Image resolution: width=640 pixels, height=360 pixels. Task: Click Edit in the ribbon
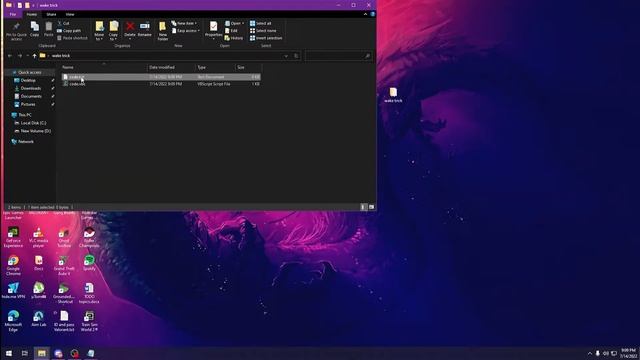point(231,31)
